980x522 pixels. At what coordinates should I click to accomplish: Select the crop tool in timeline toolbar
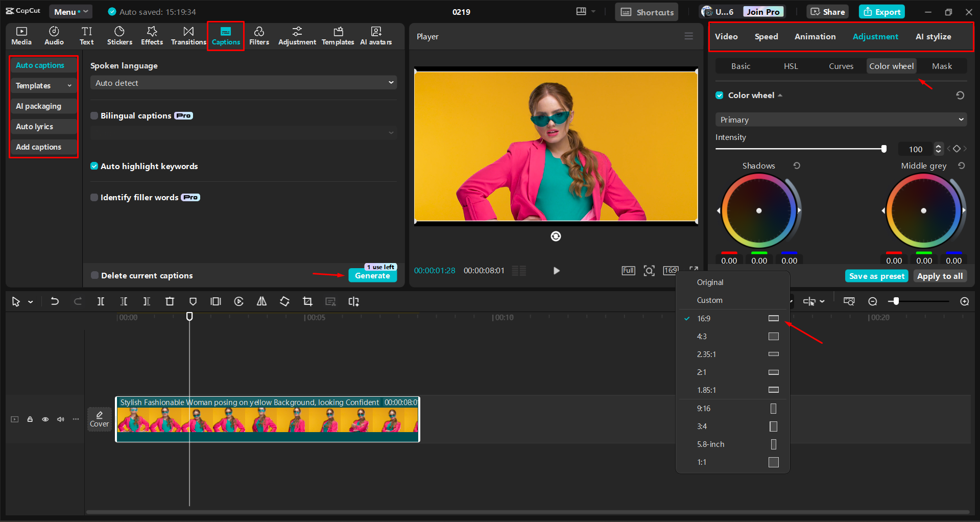tap(307, 301)
